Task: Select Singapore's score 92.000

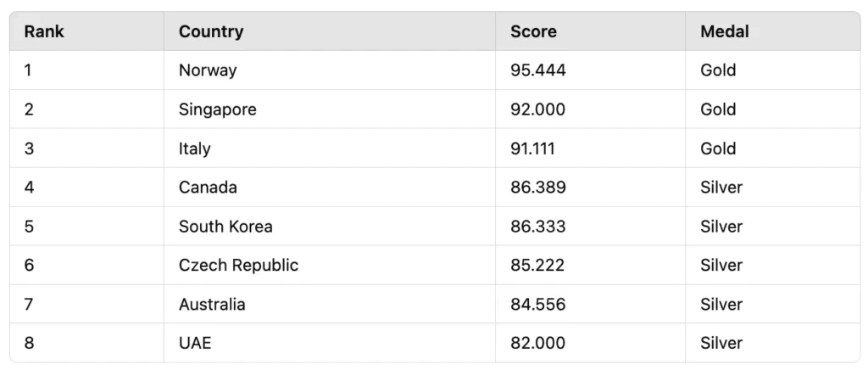Action: point(537,109)
